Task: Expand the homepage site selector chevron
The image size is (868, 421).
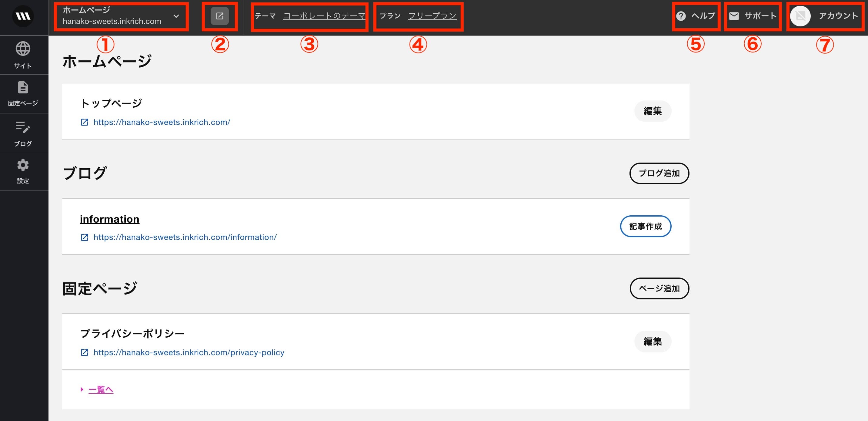Action: [x=176, y=16]
